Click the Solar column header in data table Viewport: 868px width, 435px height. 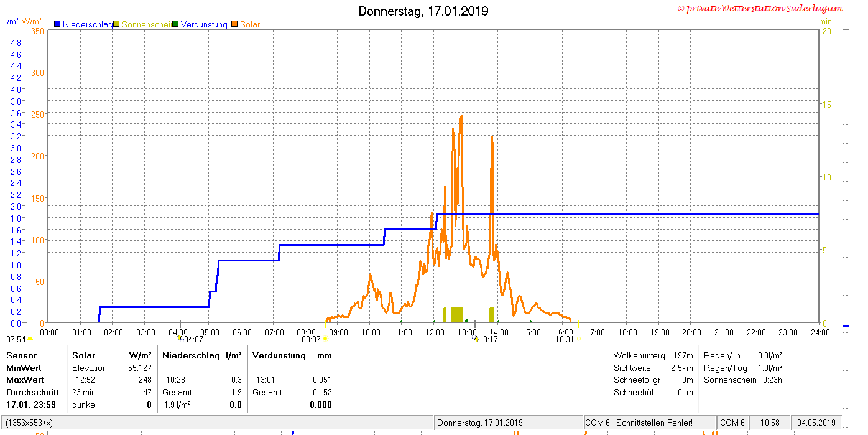pyautogui.click(x=84, y=355)
